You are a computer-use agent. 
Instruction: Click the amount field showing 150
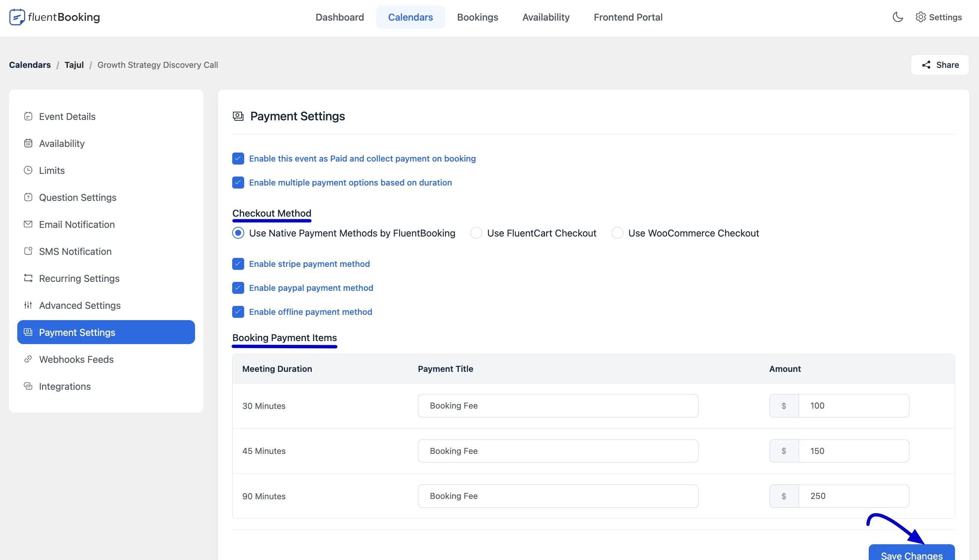(x=854, y=451)
